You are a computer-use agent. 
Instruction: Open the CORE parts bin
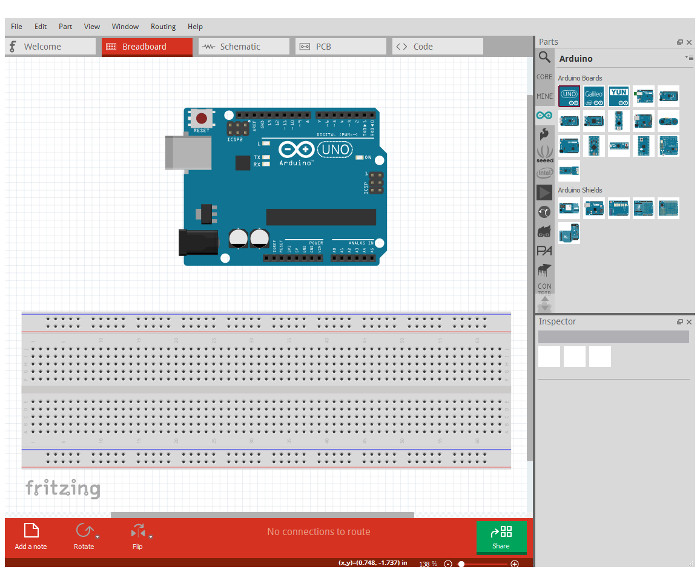pos(544,77)
